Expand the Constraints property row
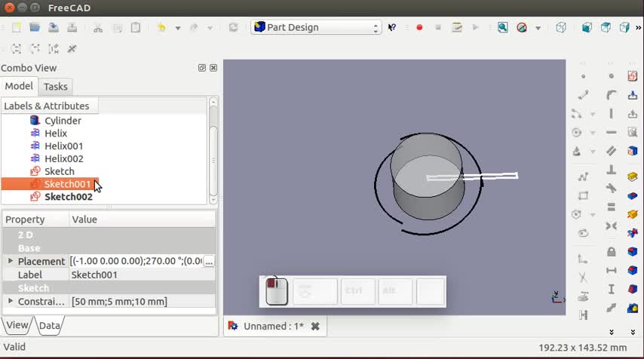 click(x=11, y=301)
